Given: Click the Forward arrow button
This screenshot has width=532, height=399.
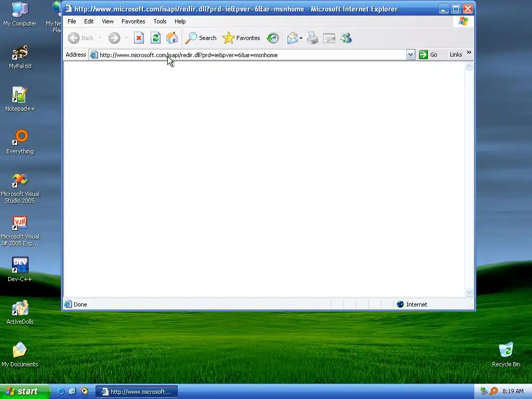Looking at the screenshot, I should tap(114, 38).
